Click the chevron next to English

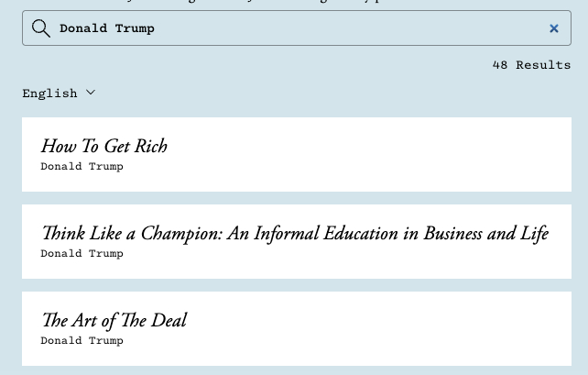(x=91, y=93)
